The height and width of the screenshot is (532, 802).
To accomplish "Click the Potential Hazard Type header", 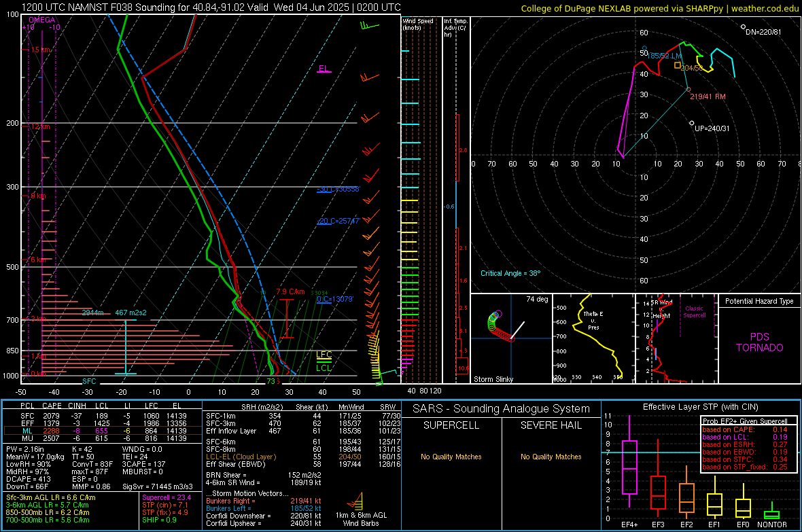I will point(760,301).
